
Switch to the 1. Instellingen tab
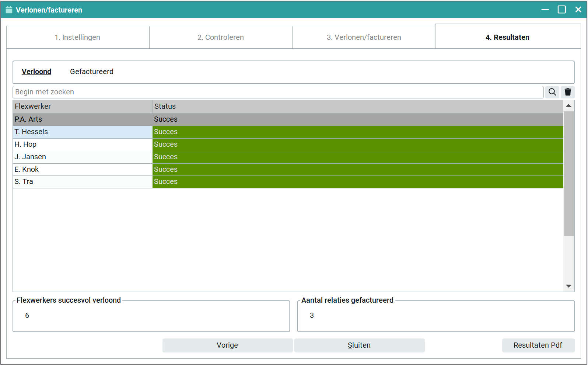click(78, 37)
